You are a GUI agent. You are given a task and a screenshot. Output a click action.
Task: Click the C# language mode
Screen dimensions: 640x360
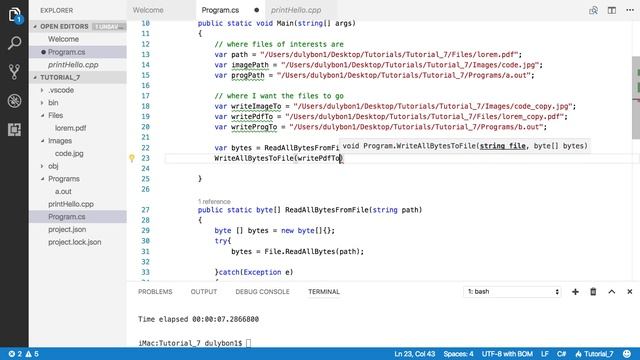[x=562, y=354]
